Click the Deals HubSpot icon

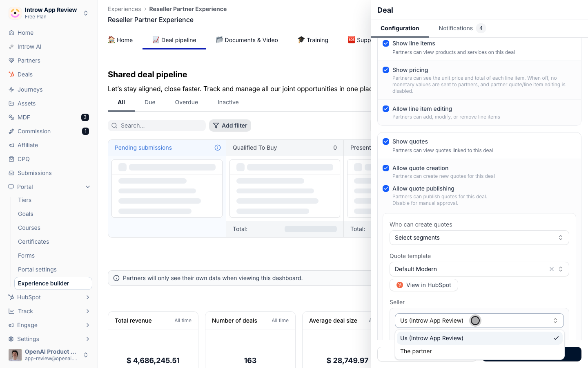[x=11, y=74]
